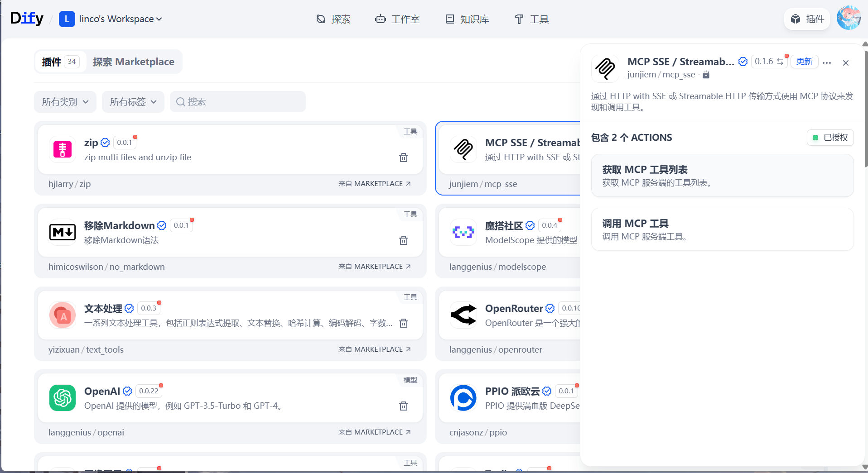This screenshot has height=473, width=868.
Task: Focus the 搜索 plugin search field
Action: tap(238, 102)
